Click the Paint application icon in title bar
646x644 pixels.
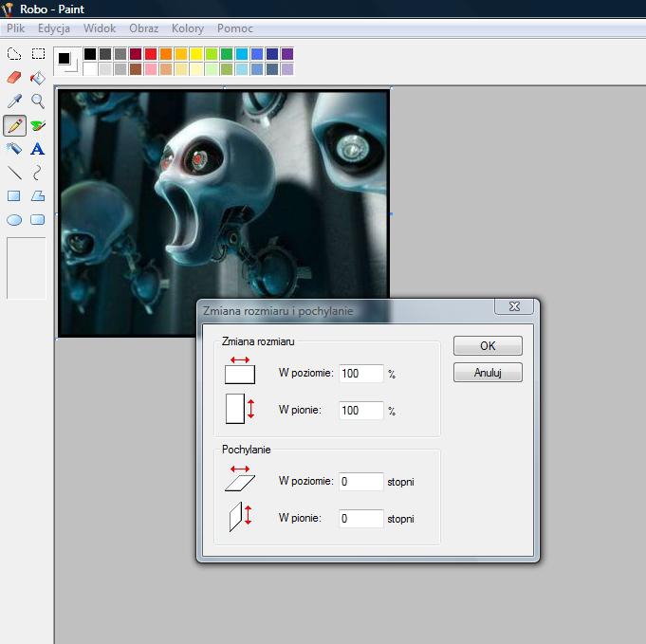pos(9,9)
